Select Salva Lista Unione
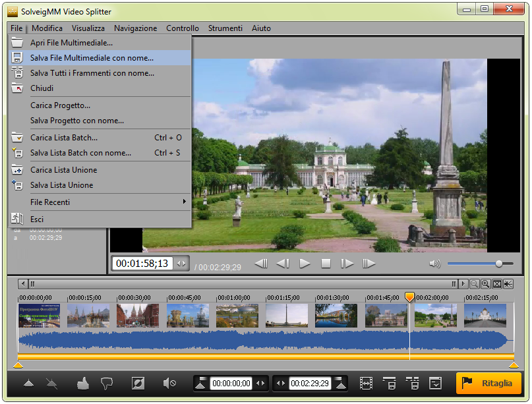 [x=100, y=185]
